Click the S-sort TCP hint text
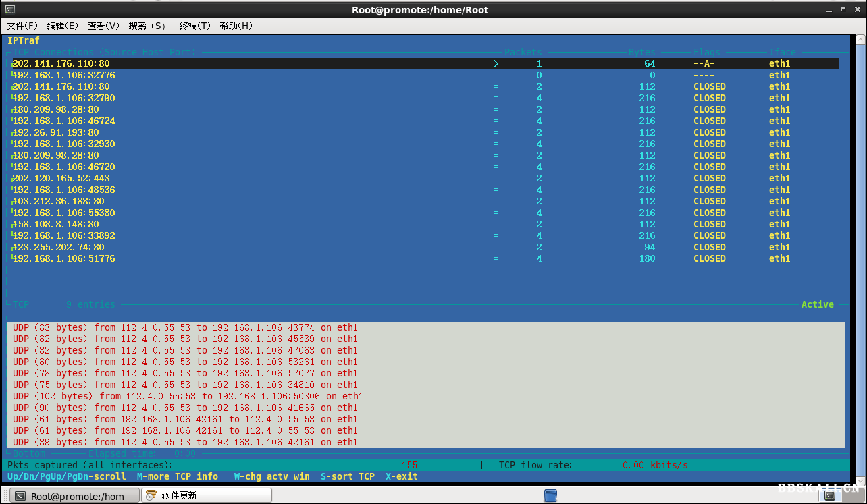 pos(347,476)
